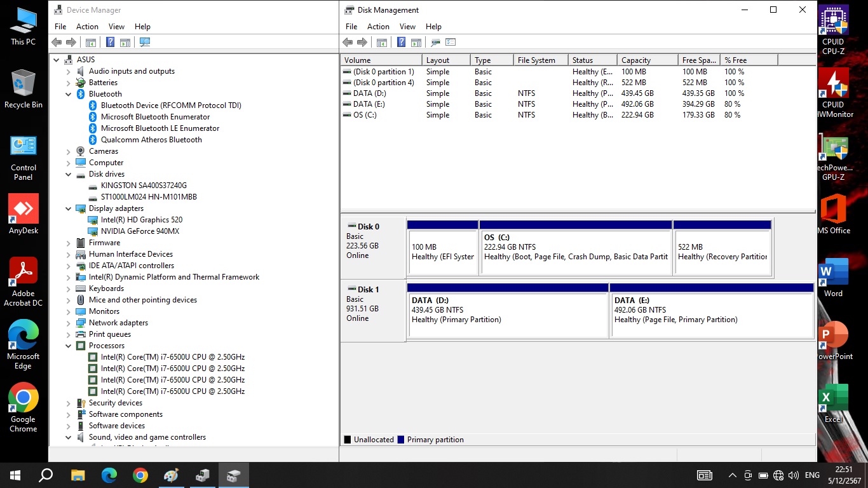Expand the Batteries node
The image size is (868, 488).
coord(68,83)
